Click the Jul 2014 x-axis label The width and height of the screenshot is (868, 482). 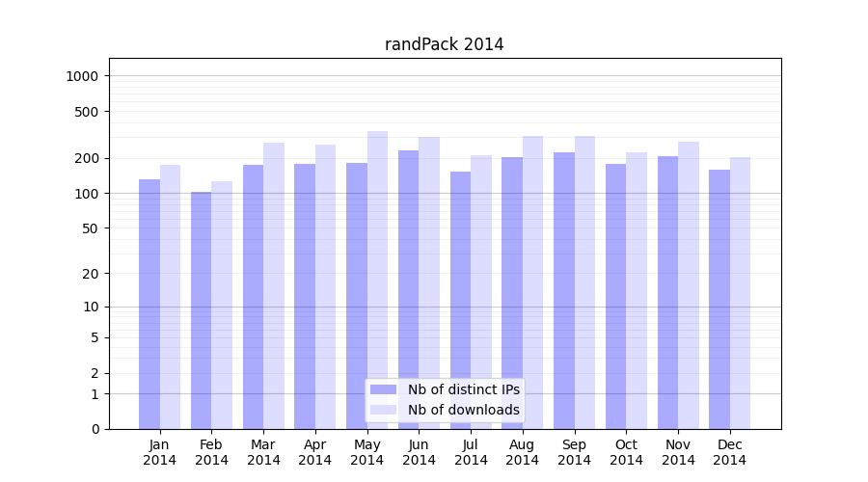coord(471,452)
